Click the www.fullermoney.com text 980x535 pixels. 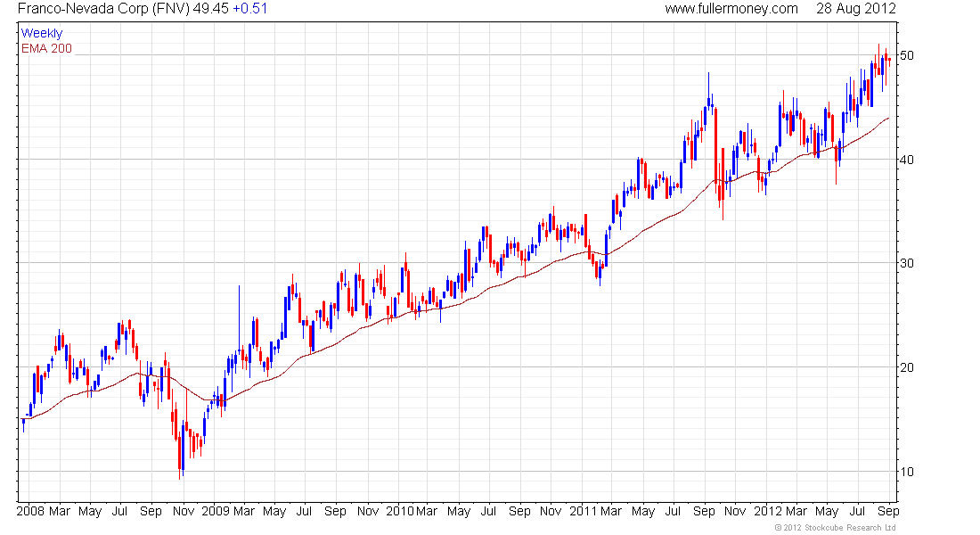point(731,9)
